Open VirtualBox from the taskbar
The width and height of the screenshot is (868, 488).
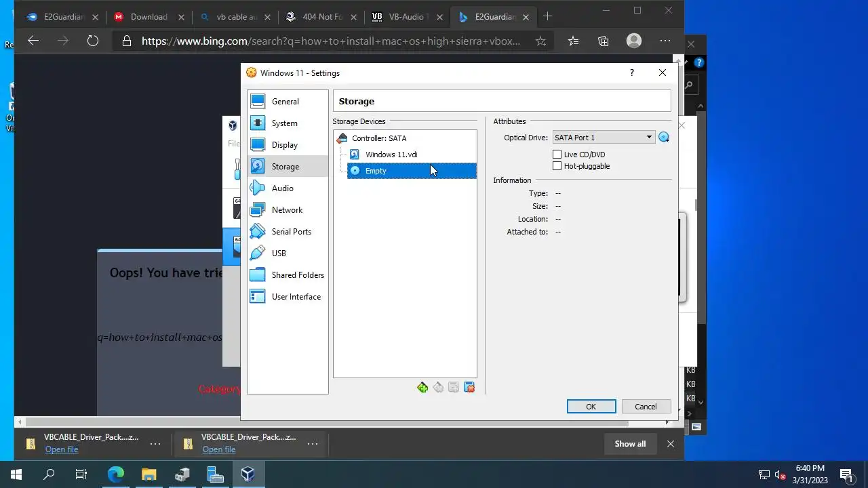[248, 474]
